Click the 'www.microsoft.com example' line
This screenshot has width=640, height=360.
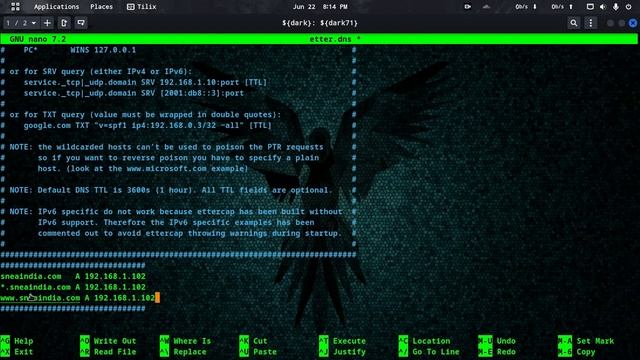click(x=143, y=169)
